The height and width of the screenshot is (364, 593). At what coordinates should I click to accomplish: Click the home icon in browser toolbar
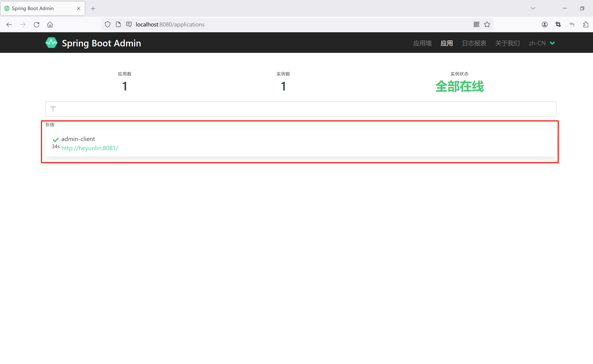pyautogui.click(x=50, y=24)
